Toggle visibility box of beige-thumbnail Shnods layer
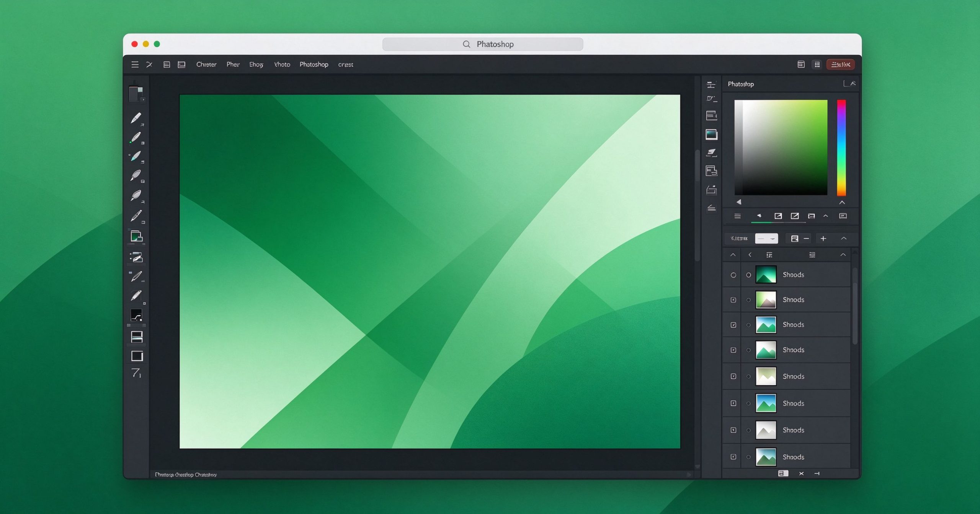Image resolution: width=980 pixels, height=514 pixels. point(733,376)
